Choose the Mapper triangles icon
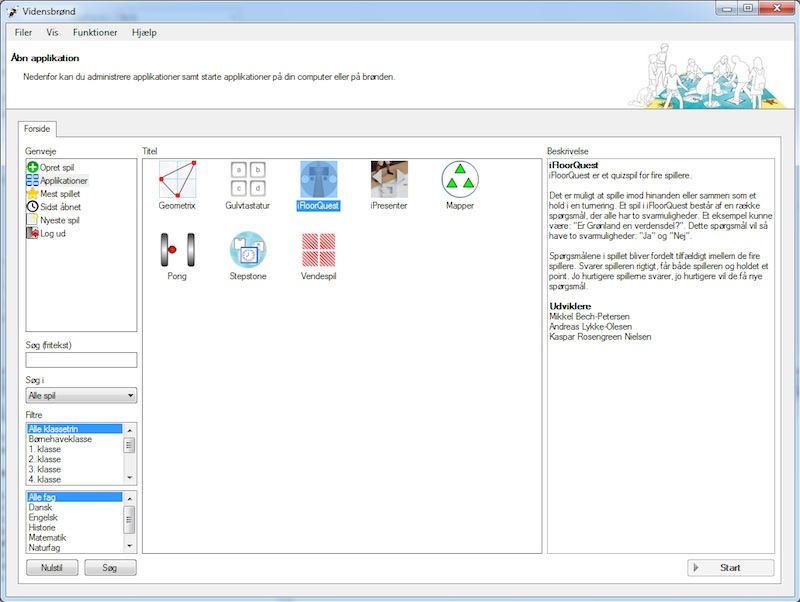The image size is (800, 602). point(460,180)
